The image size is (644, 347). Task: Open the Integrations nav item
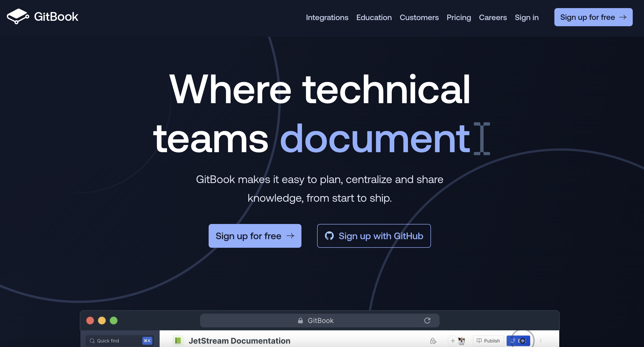[327, 17]
